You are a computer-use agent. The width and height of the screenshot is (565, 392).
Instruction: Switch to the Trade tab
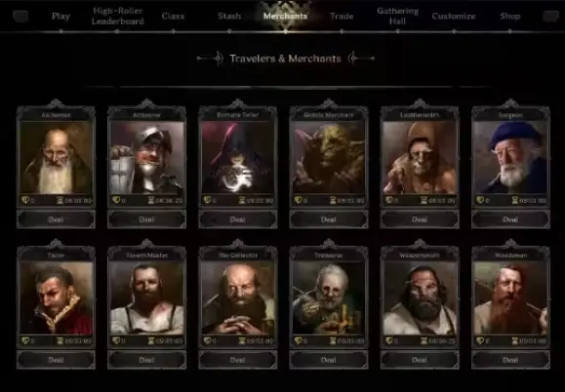click(342, 17)
